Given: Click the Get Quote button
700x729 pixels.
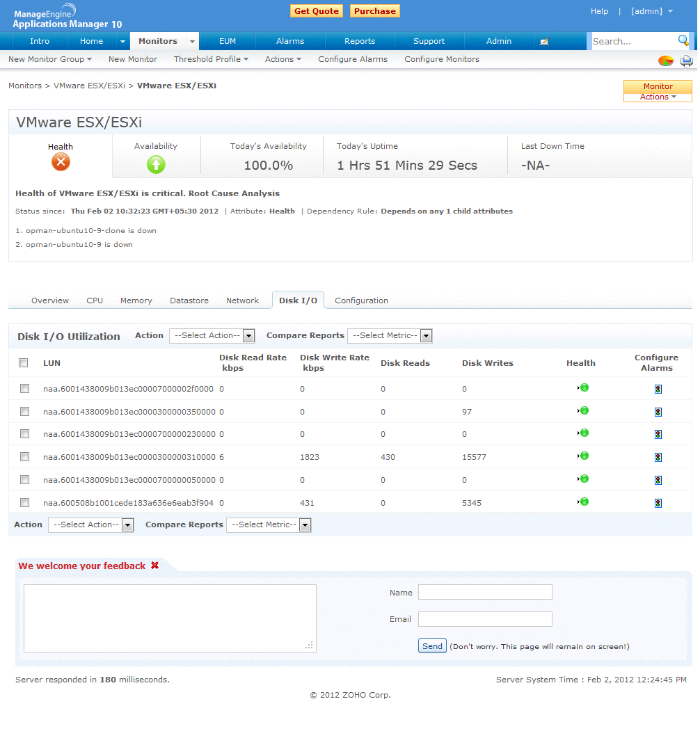Looking at the screenshot, I should pyautogui.click(x=317, y=11).
